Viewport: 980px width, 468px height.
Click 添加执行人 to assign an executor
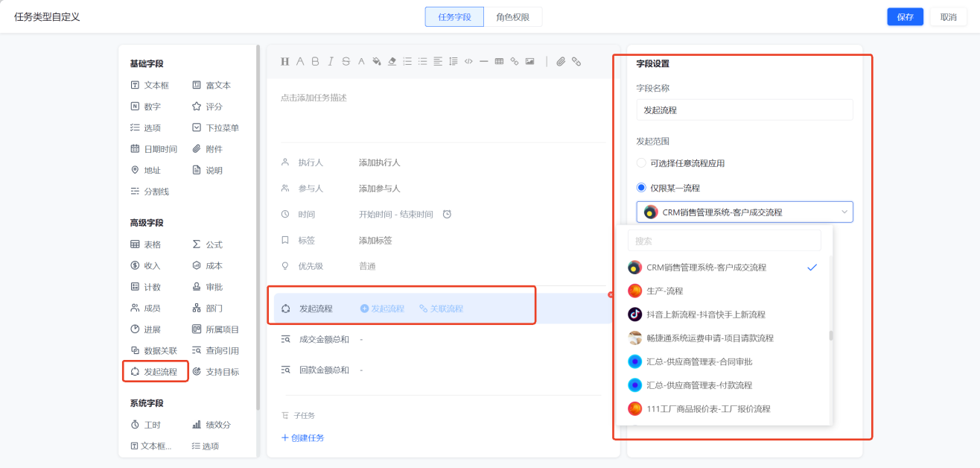[x=380, y=162]
